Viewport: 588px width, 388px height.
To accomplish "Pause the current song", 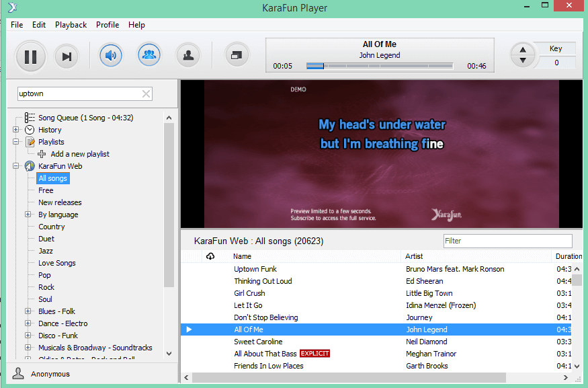I will [x=30, y=56].
